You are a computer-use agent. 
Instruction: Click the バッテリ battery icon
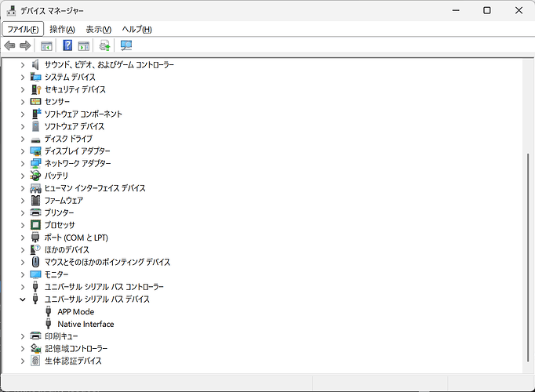[35, 176]
